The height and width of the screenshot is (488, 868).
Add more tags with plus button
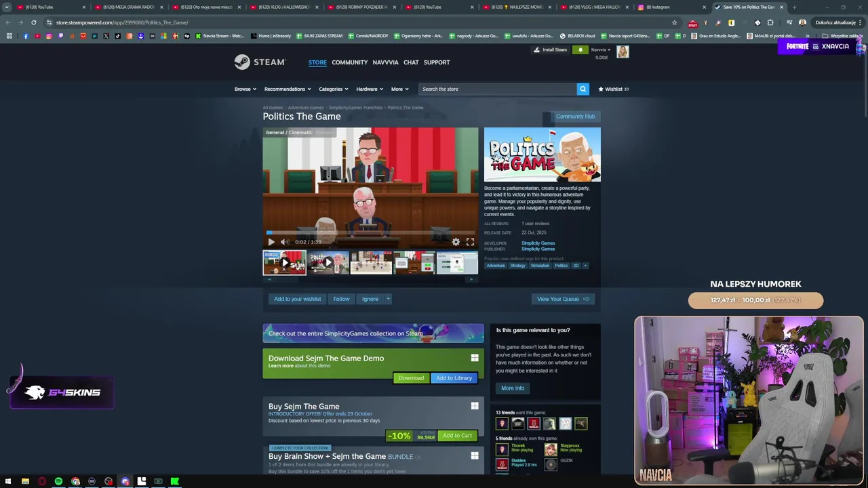(585, 266)
